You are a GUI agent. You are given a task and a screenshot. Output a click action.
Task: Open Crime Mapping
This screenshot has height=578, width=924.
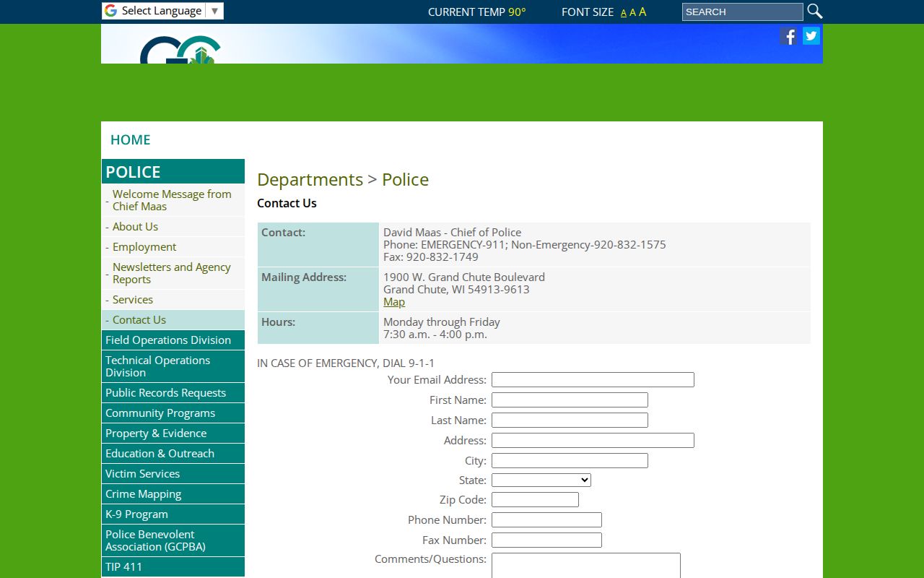[x=173, y=494]
